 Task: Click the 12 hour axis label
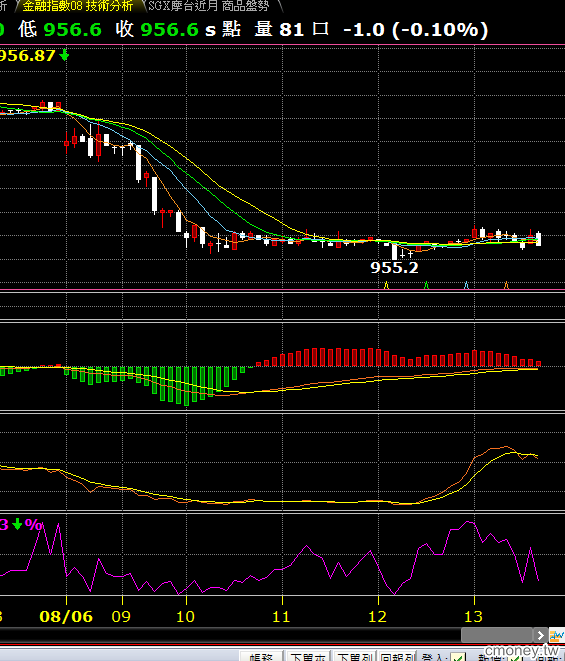377,616
